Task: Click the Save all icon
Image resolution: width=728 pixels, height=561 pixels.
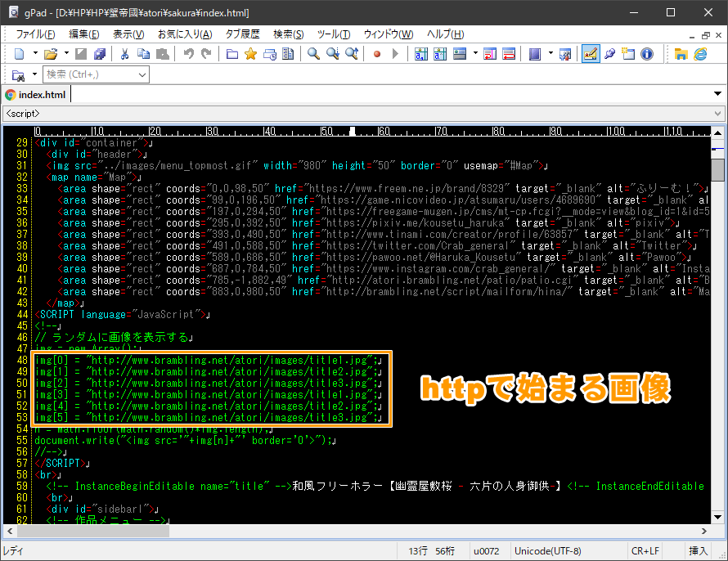Action: (x=100, y=54)
